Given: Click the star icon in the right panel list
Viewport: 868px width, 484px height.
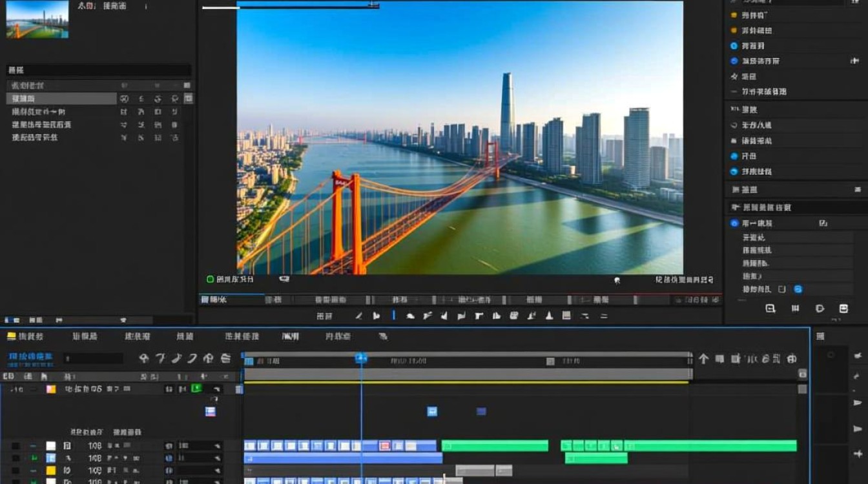Looking at the screenshot, I should [734, 76].
